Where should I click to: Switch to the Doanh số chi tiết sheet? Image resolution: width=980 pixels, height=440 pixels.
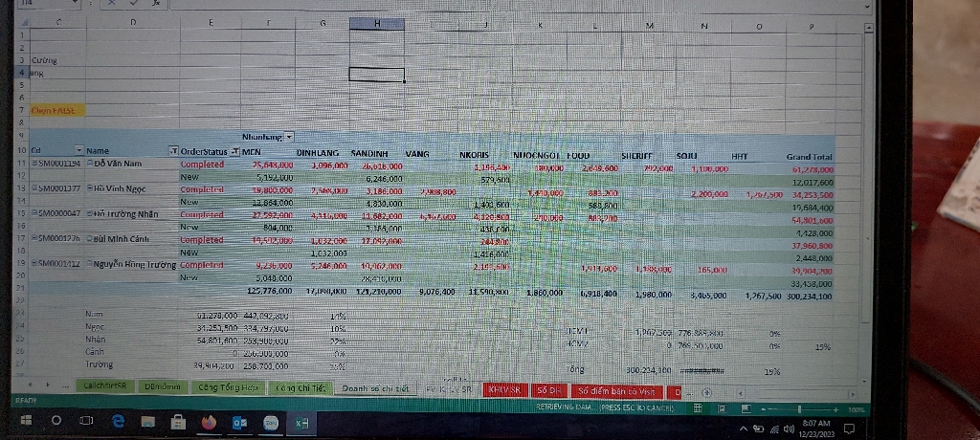(376, 389)
